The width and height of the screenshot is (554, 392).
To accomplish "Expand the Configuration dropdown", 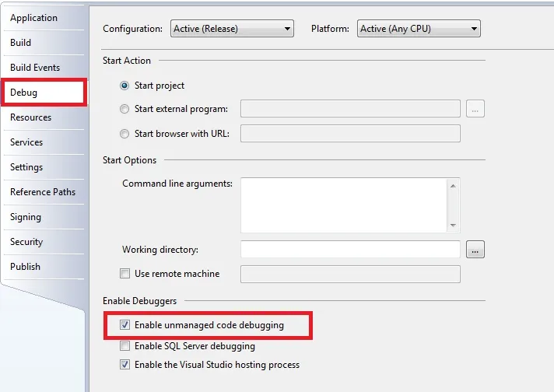I will 232,29.
